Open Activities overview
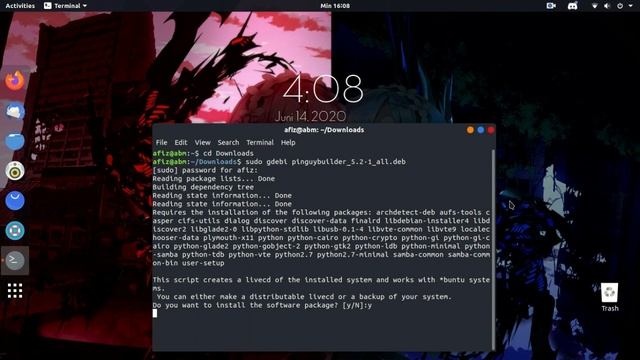Viewport: 640px width, 360px height. coord(20,6)
